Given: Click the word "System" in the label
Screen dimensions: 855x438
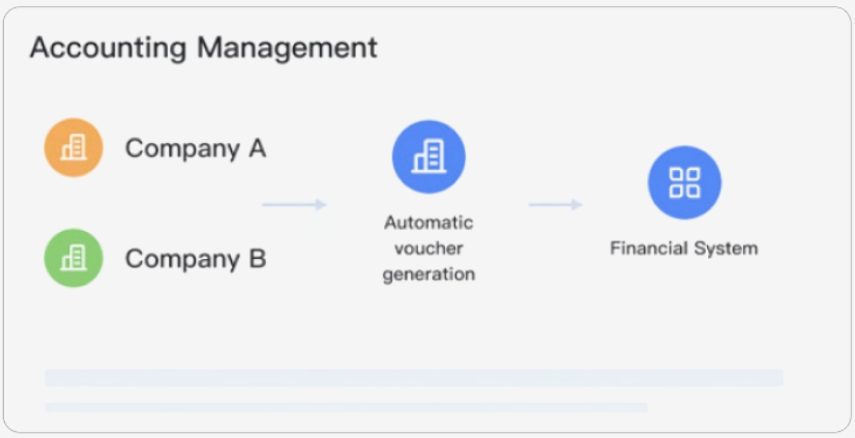Looking at the screenshot, I should 727,248.
